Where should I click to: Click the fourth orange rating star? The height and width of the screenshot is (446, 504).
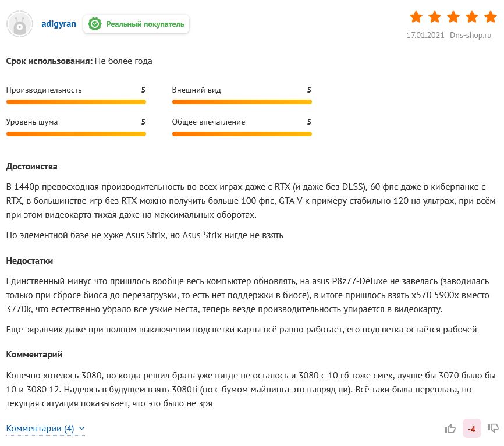pos(471,16)
